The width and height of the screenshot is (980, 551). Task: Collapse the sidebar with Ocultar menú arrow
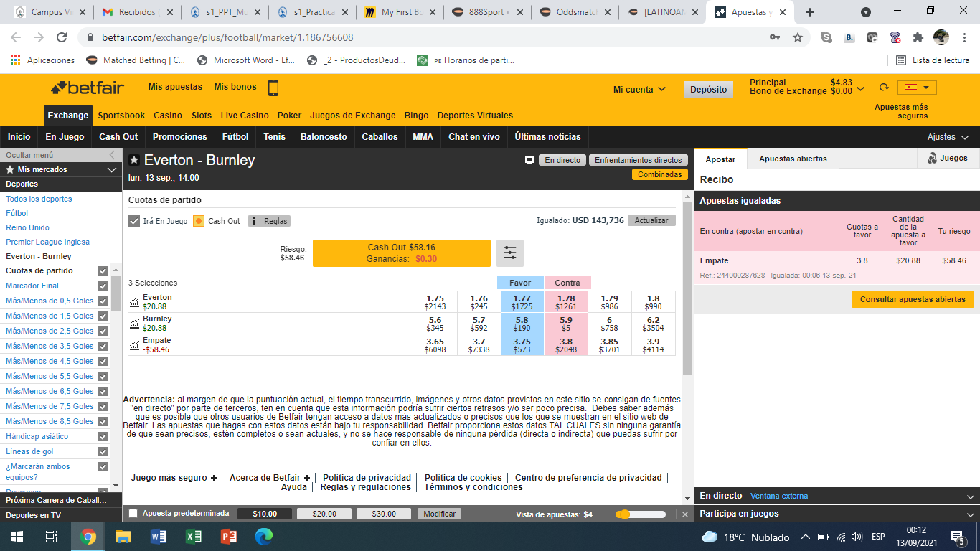pos(111,155)
